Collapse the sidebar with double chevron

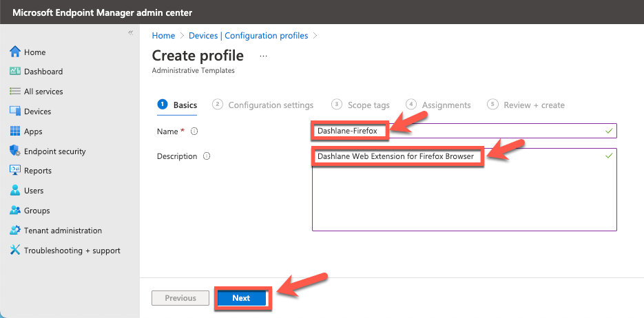point(131,33)
